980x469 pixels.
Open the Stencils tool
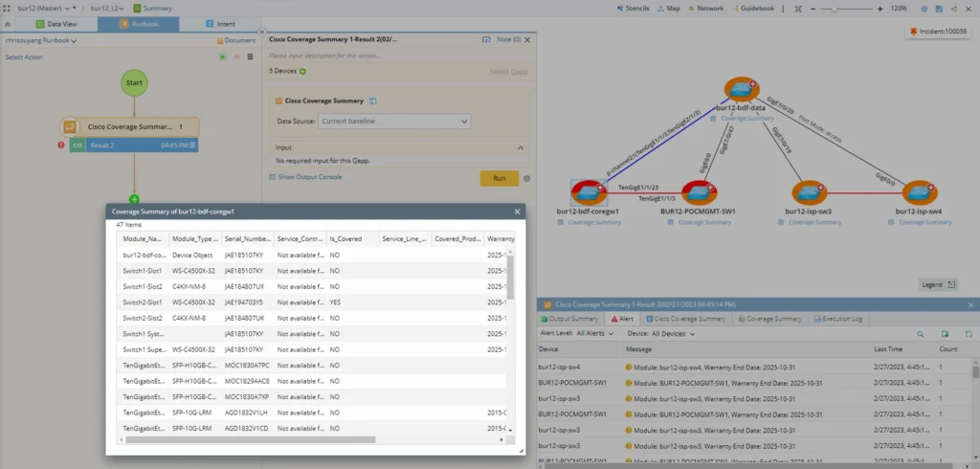[633, 9]
